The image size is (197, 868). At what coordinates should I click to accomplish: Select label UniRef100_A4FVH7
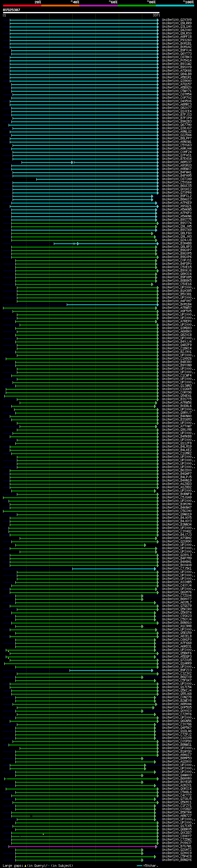coord(177,301)
